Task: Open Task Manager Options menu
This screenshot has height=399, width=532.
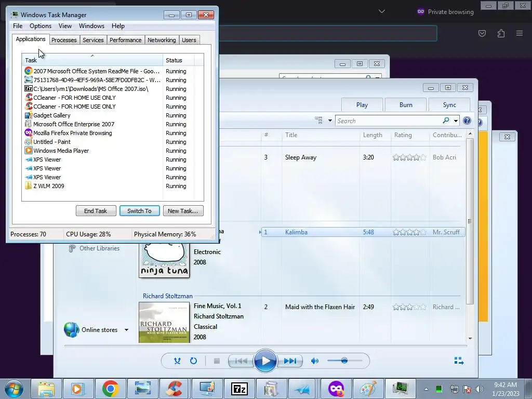Action: [x=41, y=26]
